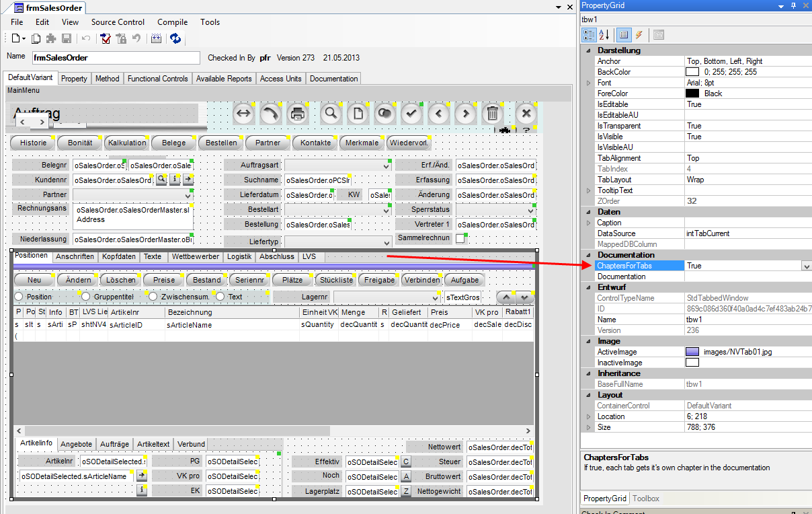The height and width of the screenshot is (514, 812).
Task: Click the Kalkulation button
Action: (x=127, y=143)
